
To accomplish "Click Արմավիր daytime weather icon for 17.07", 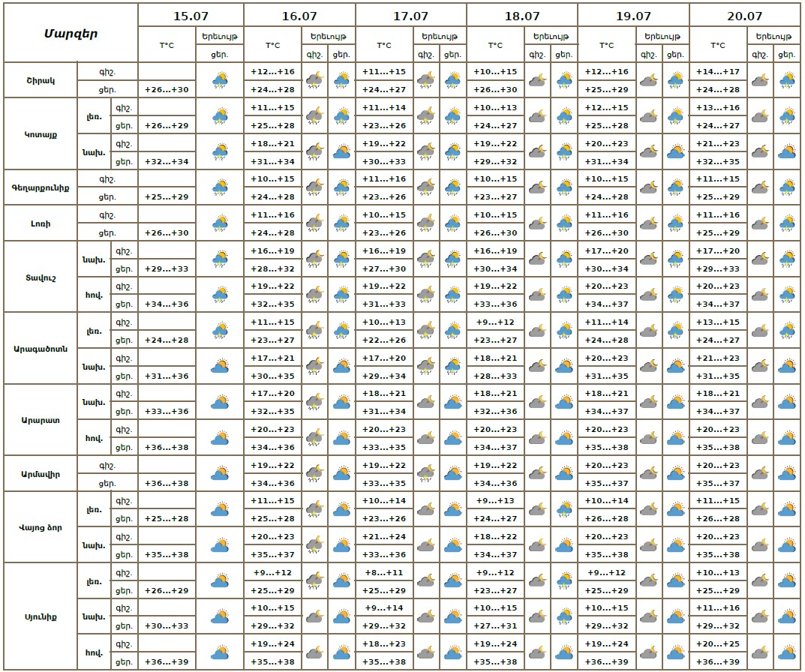I will [x=452, y=474].
